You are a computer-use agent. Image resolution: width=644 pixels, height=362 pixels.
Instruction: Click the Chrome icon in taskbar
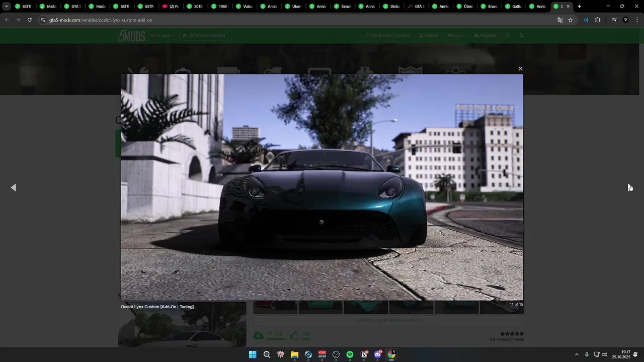(391, 354)
